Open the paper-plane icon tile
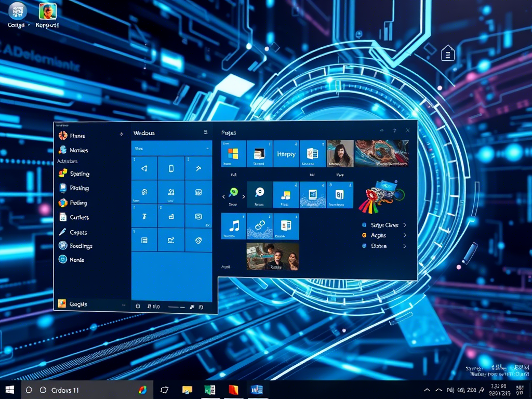The height and width of the screenshot is (399, 532). click(144, 168)
